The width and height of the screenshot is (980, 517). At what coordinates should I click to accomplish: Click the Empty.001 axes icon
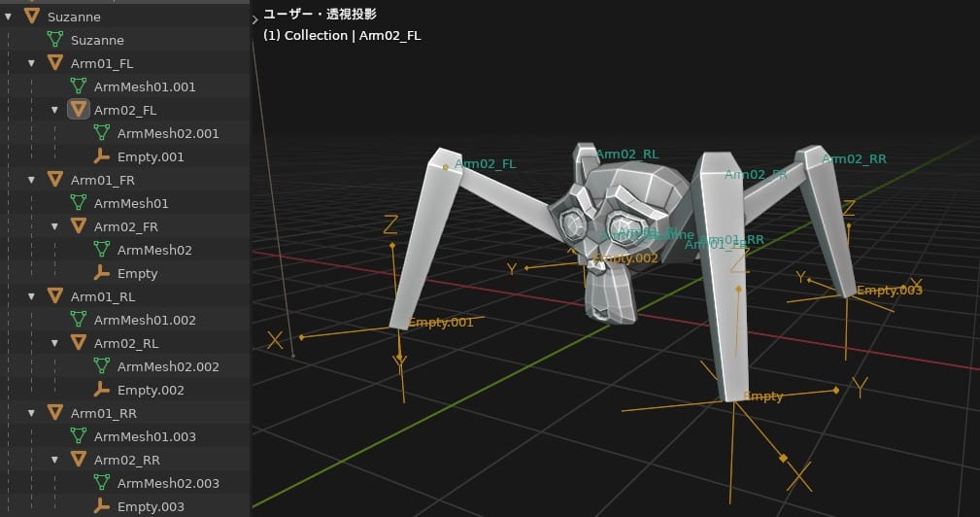[x=101, y=156]
